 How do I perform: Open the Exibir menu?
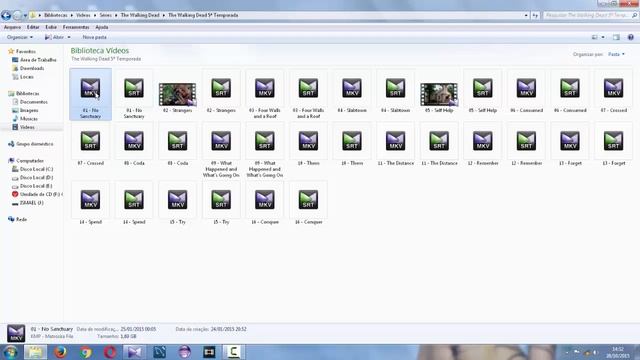(51, 27)
